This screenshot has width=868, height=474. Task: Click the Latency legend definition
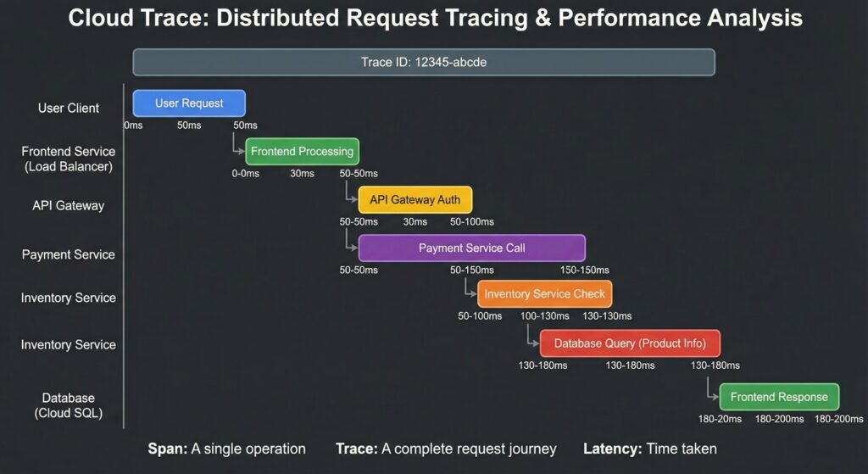click(649, 449)
